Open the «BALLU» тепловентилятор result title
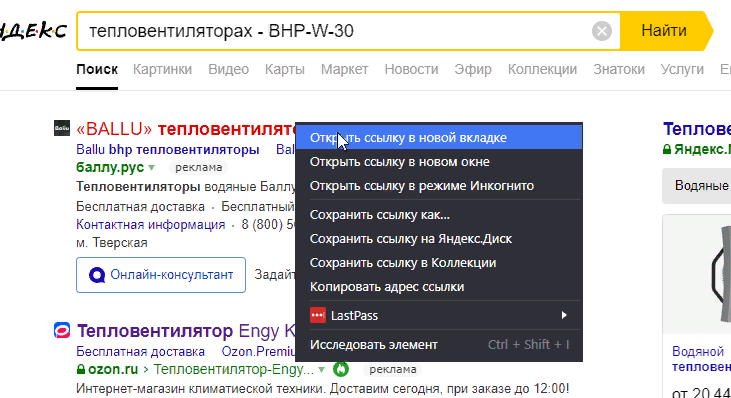The width and height of the screenshot is (731, 398). pyautogui.click(x=186, y=129)
